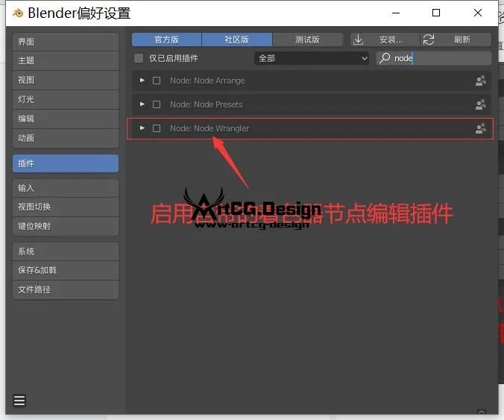Click community icon on Node Arrange row
504x420 pixels.
tap(481, 81)
